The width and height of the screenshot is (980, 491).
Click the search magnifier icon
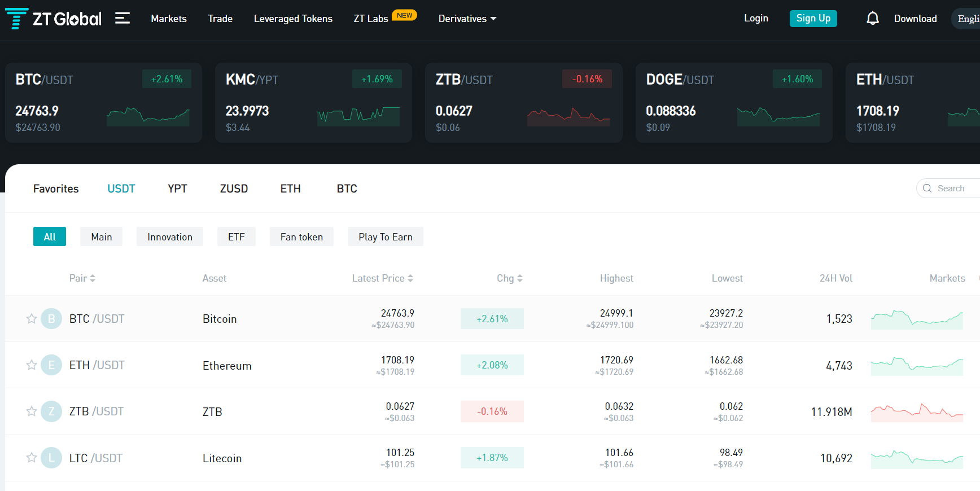coord(927,188)
